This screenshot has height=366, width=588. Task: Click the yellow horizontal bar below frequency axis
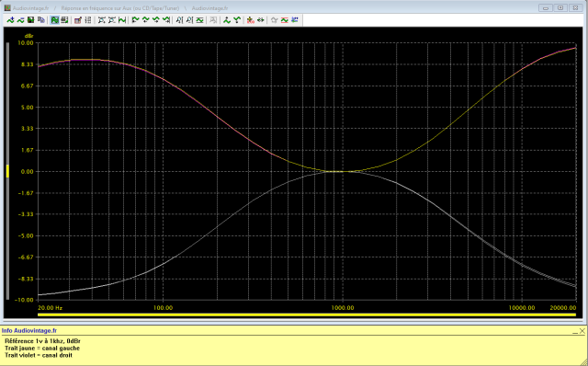307,315
